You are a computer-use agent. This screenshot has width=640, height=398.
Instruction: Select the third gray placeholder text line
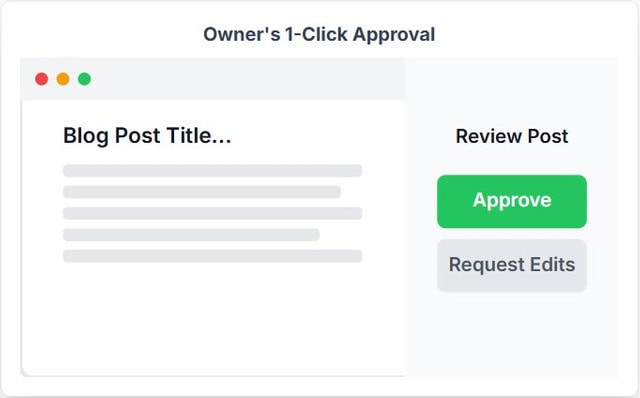point(213,213)
